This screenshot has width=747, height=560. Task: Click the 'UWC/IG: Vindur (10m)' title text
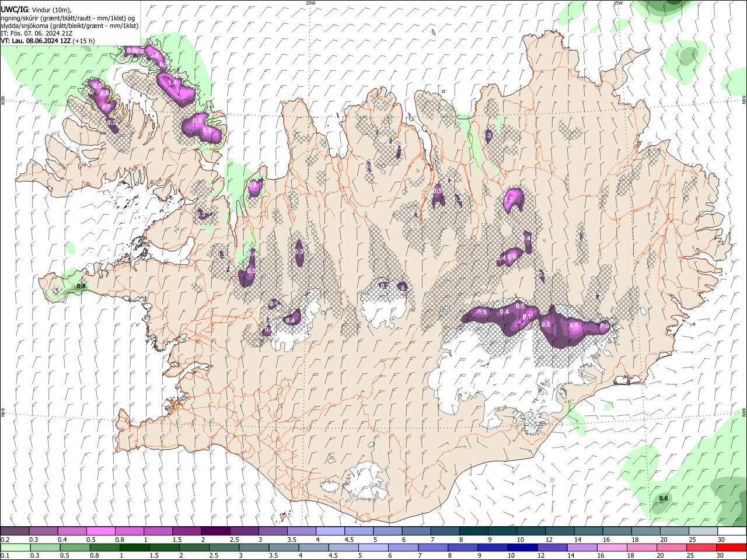(x=36, y=9)
